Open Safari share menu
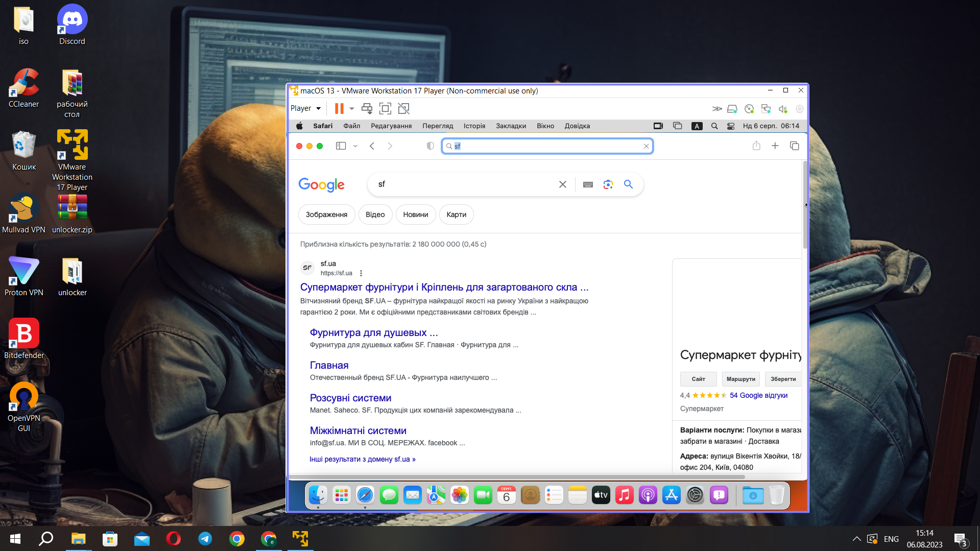The image size is (980, 551). click(x=756, y=146)
